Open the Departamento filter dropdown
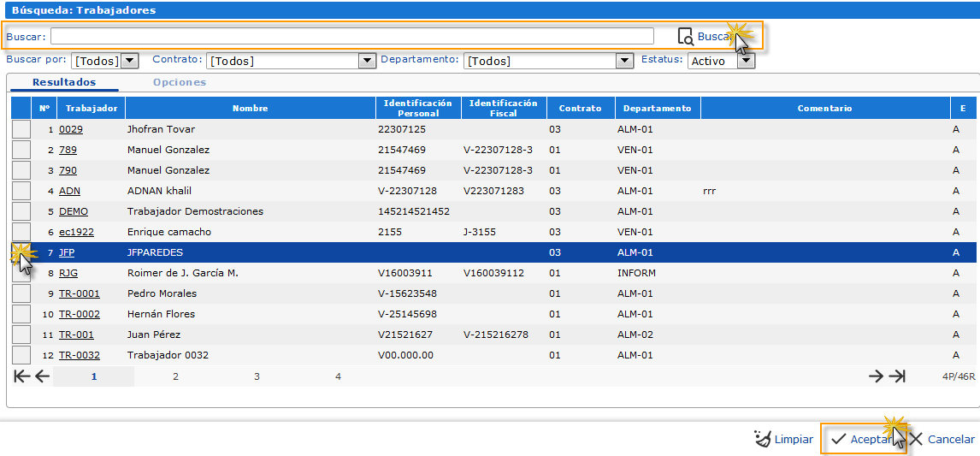 pos(623,61)
